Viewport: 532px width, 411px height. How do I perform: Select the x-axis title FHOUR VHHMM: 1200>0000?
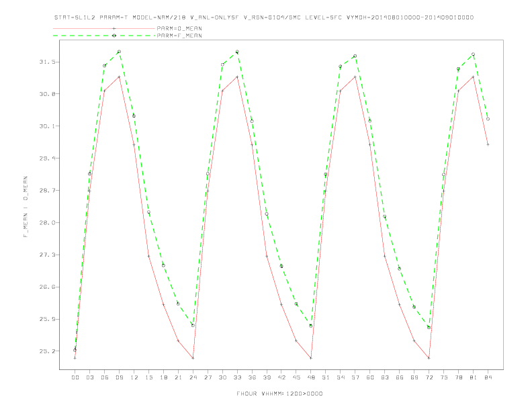[x=279, y=394]
